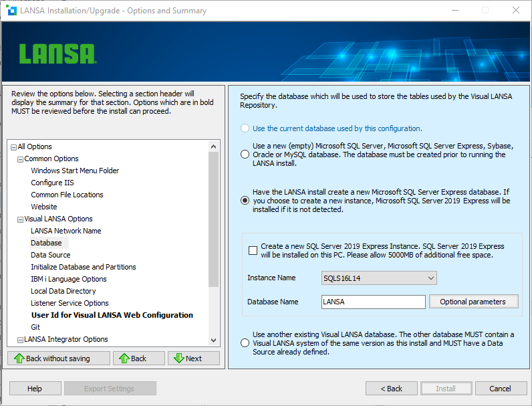The image size is (532, 406).
Task: Select 'Use the current database' radio button
Action: (245, 128)
